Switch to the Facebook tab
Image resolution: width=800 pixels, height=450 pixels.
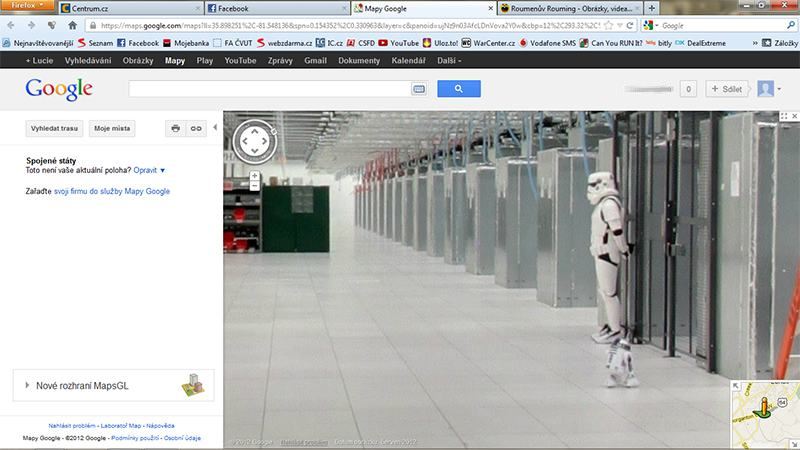[x=277, y=8]
